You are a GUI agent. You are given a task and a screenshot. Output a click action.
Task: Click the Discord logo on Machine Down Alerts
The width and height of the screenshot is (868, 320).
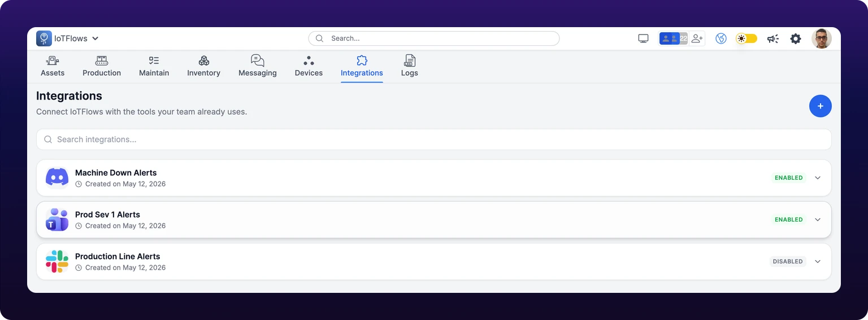[57, 178]
